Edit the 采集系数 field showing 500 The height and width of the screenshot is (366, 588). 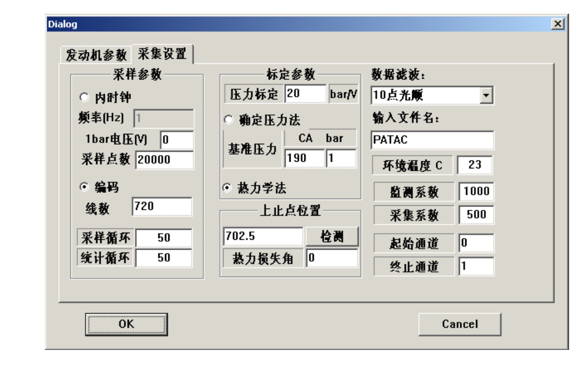click(476, 216)
